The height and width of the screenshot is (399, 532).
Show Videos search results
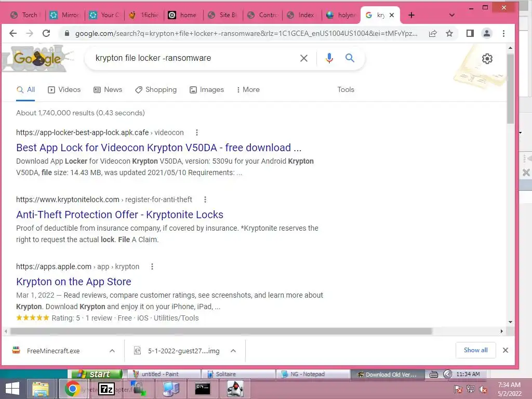point(64,89)
